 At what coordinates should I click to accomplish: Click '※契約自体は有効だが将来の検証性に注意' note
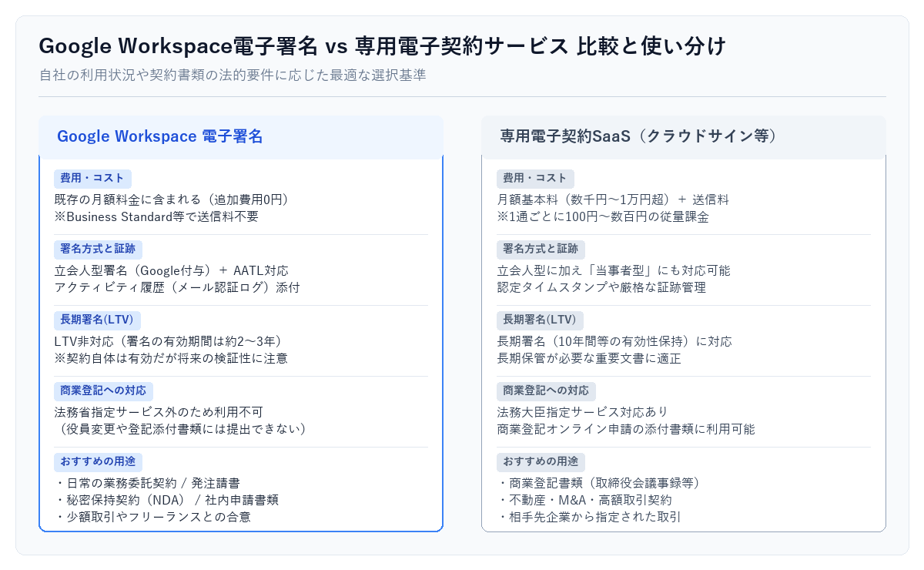click(171, 358)
